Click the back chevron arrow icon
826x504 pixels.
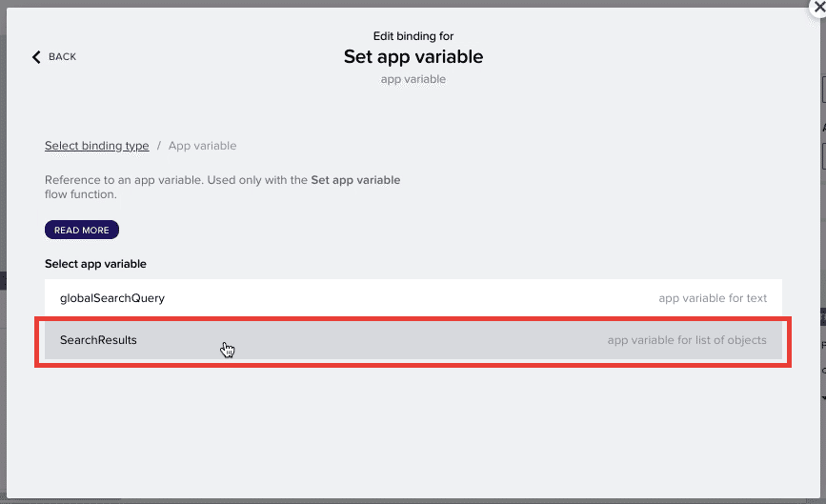[36, 57]
